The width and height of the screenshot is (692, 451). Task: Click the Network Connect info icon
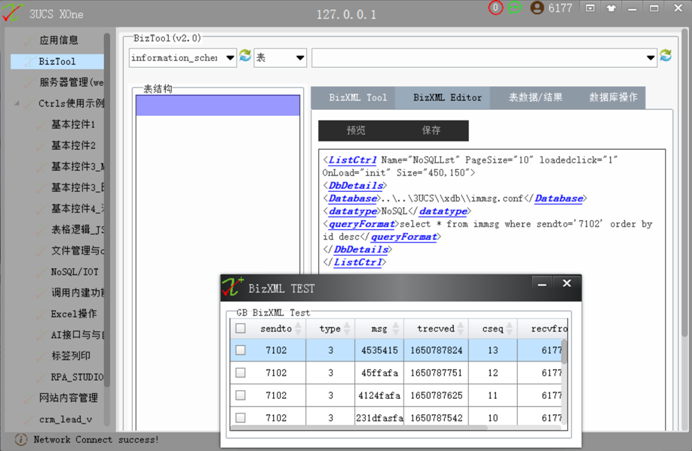[21, 440]
